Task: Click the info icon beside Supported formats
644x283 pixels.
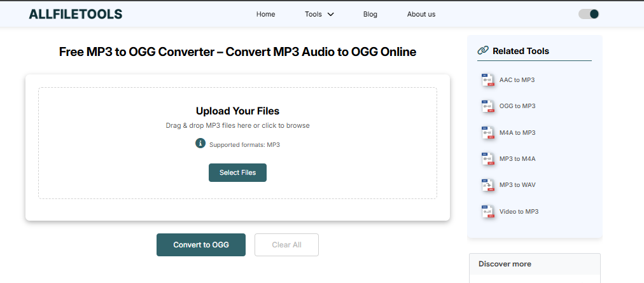Action: [200, 143]
